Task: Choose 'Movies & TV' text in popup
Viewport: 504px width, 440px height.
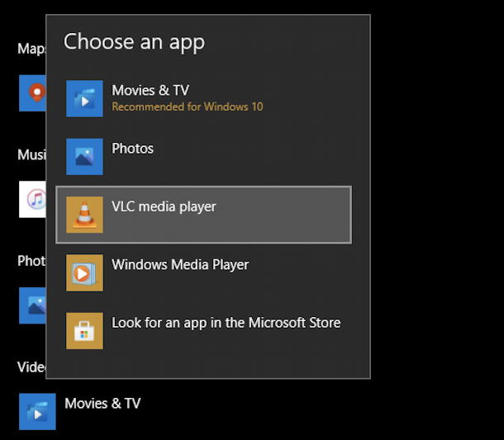Action: [150, 90]
